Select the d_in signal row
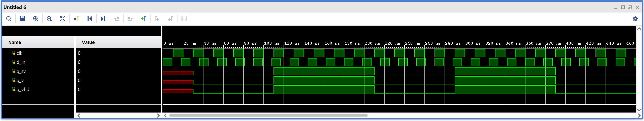644x121 pixels. pyautogui.click(x=21, y=62)
